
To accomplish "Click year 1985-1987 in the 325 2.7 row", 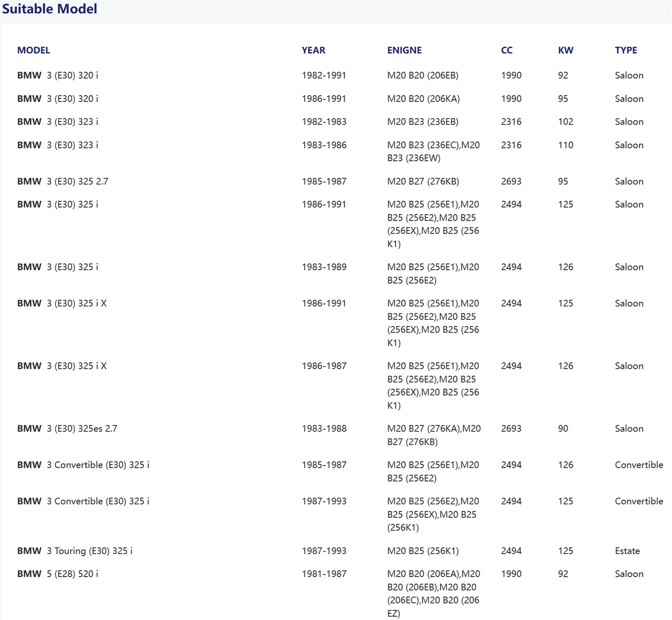I will tap(324, 182).
